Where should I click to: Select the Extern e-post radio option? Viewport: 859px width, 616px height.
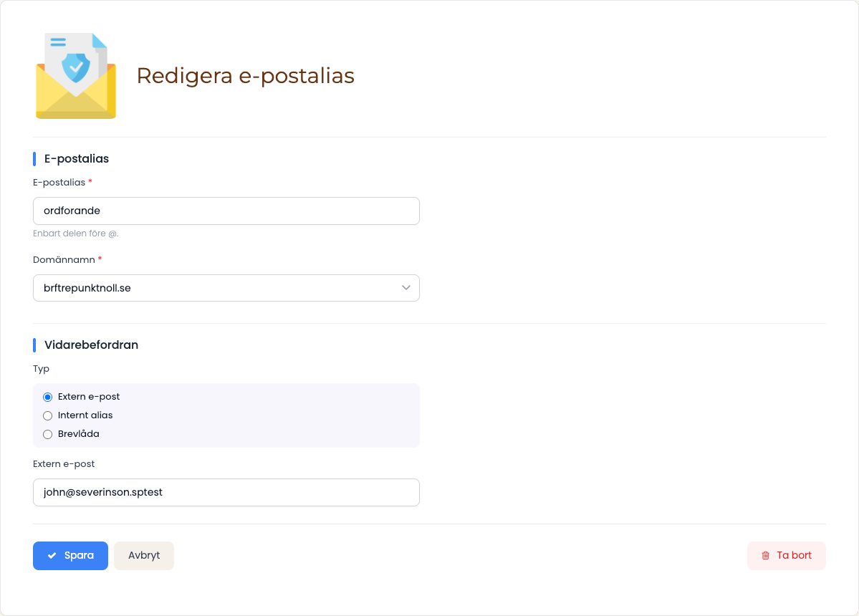click(x=48, y=397)
